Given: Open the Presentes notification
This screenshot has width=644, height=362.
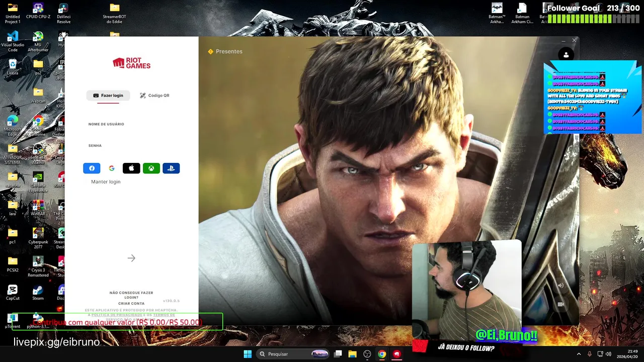Looking at the screenshot, I should tap(225, 51).
